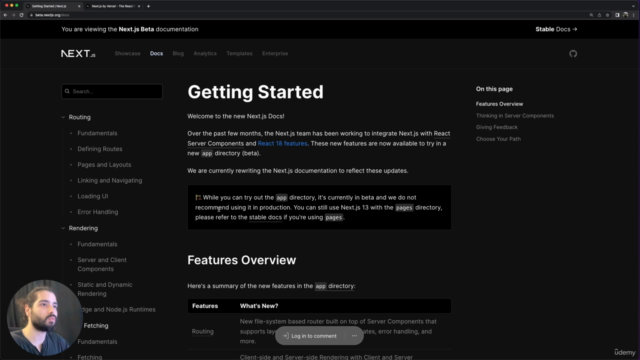Click the app directory link above table
640x360 pixels.
pyautogui.click(x=334, y=286)
